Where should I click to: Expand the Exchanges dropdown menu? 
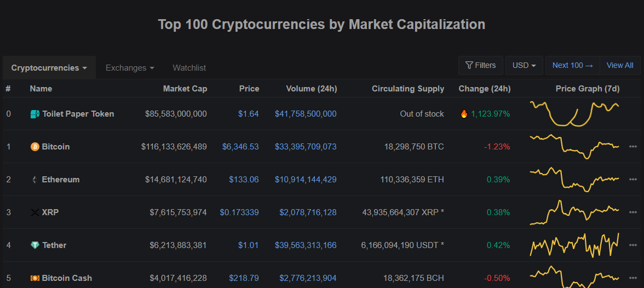(130, 68)
